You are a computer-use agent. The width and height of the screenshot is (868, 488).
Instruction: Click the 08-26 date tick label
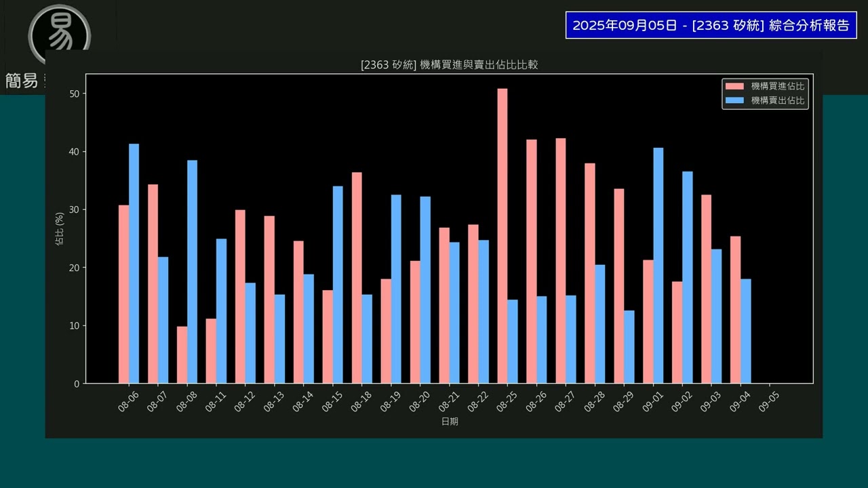point(536,401)
